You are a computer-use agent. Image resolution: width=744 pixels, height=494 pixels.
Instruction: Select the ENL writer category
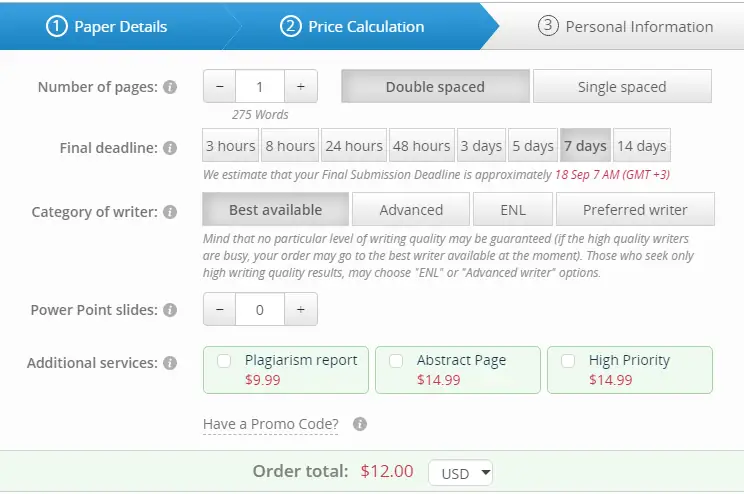pyautogui.click(x=513, y=210)
